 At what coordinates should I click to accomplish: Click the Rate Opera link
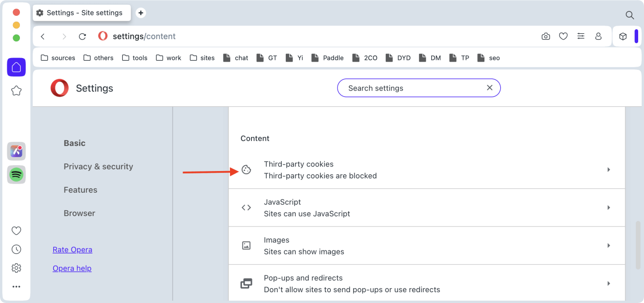coord(72,249)
